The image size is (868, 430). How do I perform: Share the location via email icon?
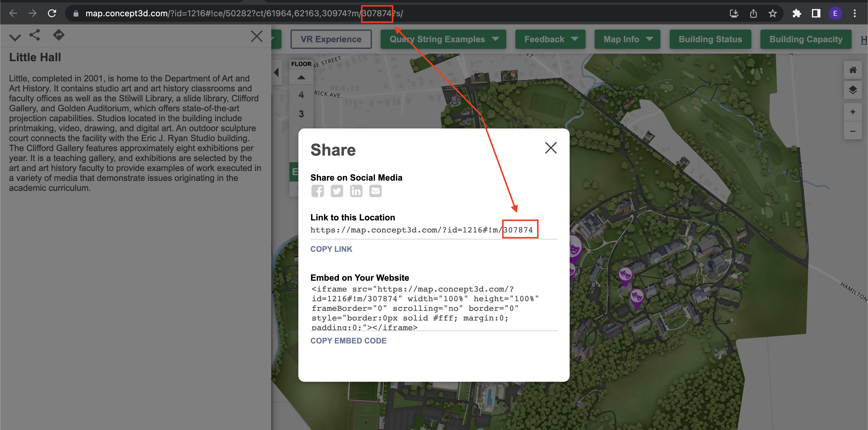tap(375, 191)
